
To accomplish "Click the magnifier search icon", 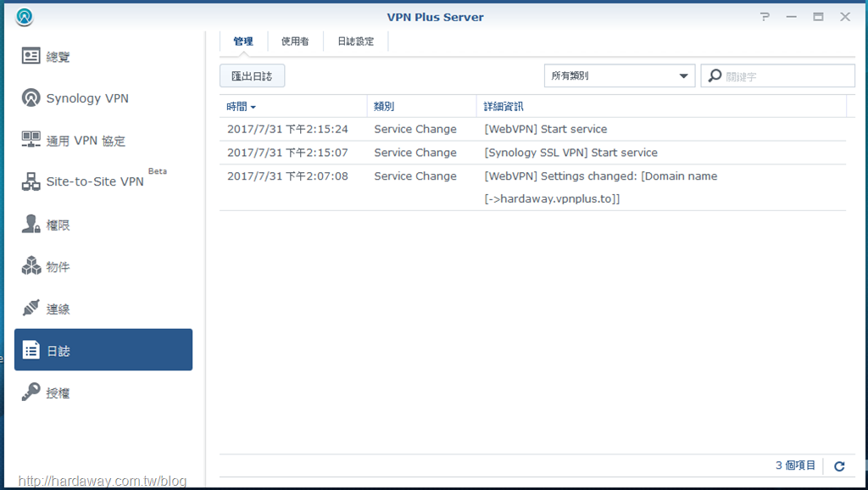I will coord(715,75).
